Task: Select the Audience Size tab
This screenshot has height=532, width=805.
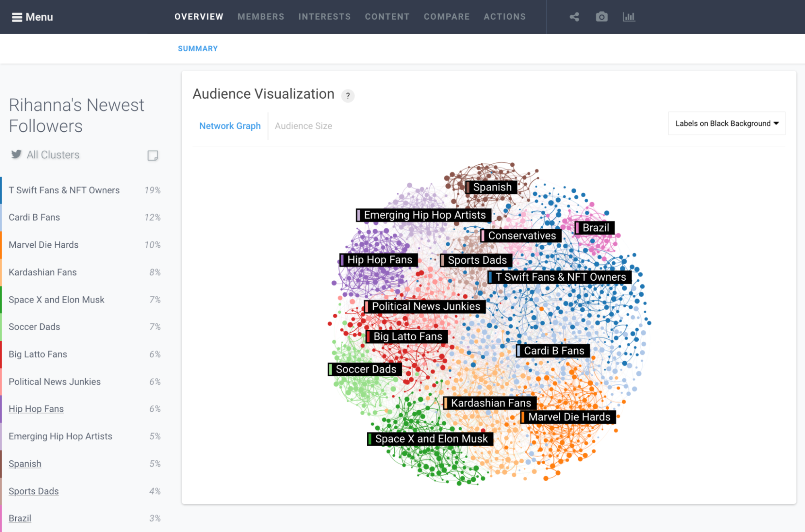Action: click(303, 125)
